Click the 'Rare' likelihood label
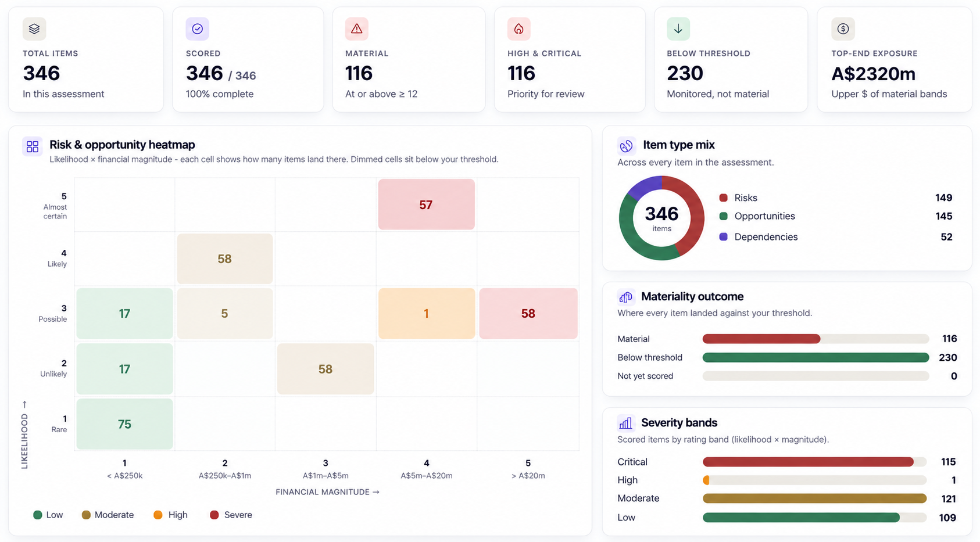The image size is (980, 542). [59, 429]
